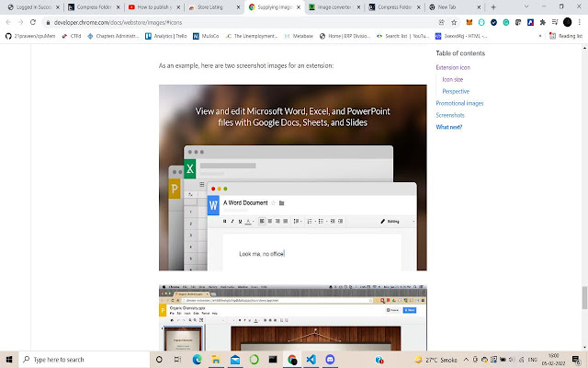Open the MetaMask fox extension

click(x=469, y=22)
